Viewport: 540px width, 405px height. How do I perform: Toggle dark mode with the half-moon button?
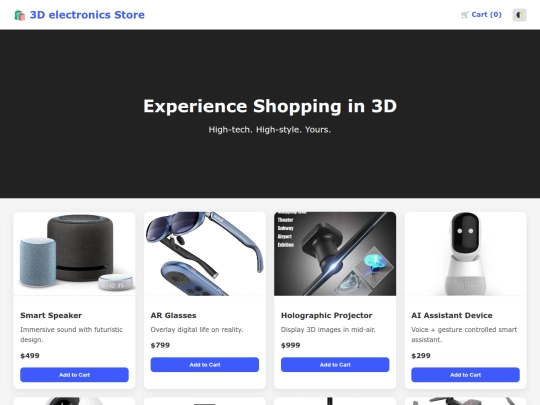[x=519, y=15]
